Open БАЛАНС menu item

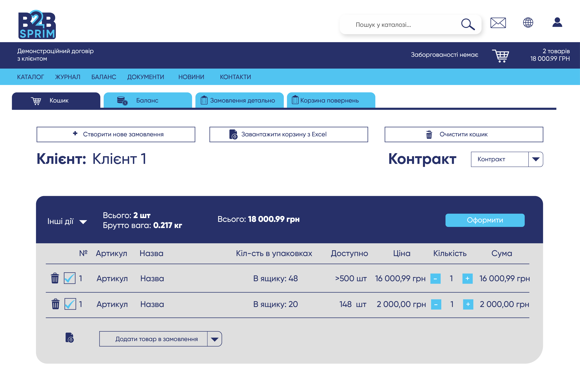(x=104, y=77)
